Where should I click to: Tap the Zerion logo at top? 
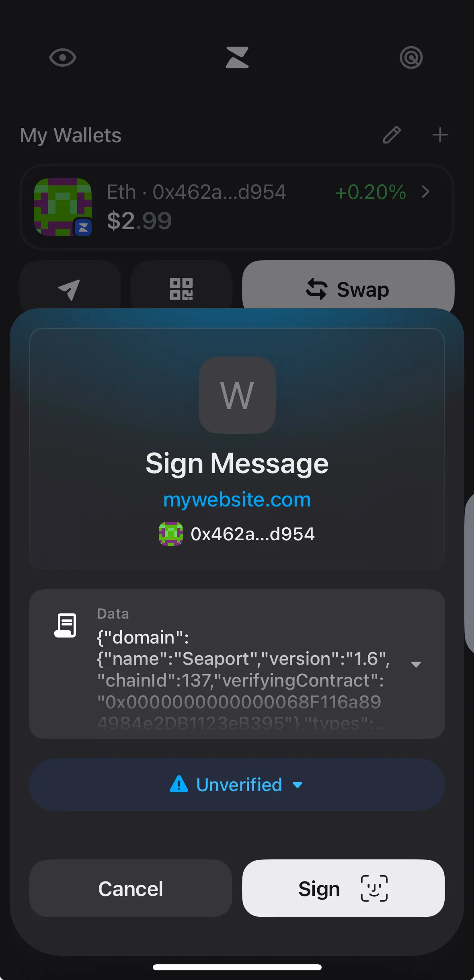click(237, 57)
